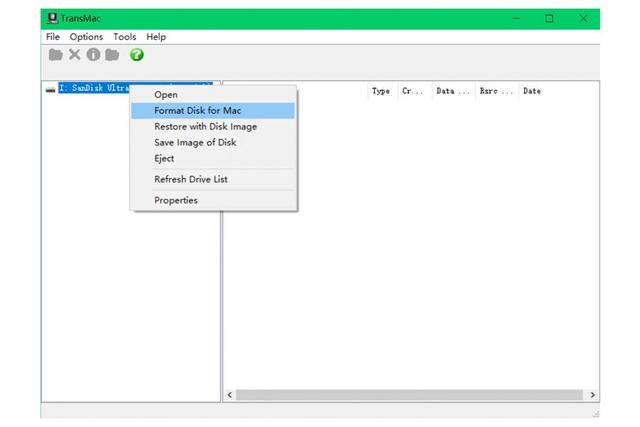Sort by the Date column header
The width and height of the screenshot is (640, 427).
pos(532,91)
